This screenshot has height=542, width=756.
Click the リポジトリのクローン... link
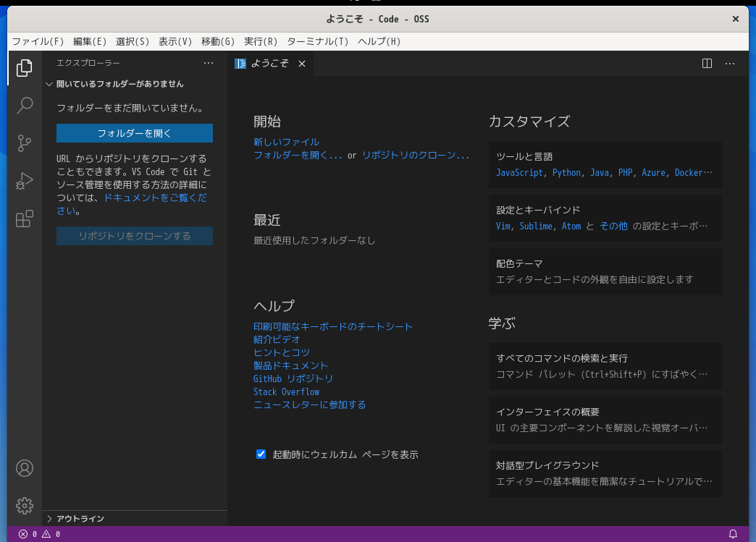(416, 155)
